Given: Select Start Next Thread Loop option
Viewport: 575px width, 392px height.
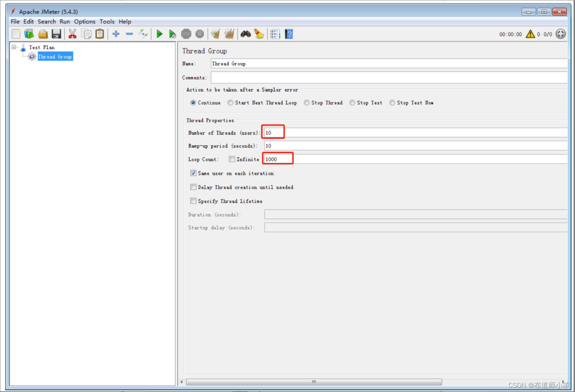Looking at the screenshot, I should (x=230, y=103).
